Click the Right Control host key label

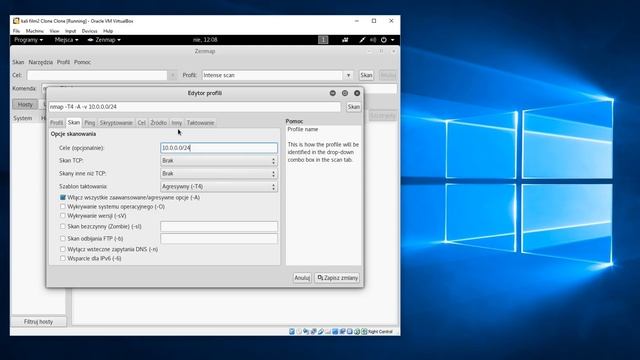[380, 331]
